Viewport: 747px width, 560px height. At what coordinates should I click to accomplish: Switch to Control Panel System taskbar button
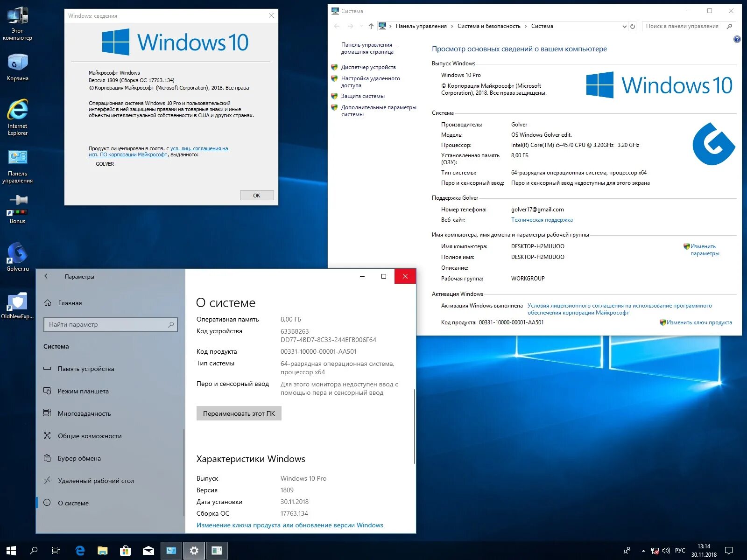[x=171, y=551]
